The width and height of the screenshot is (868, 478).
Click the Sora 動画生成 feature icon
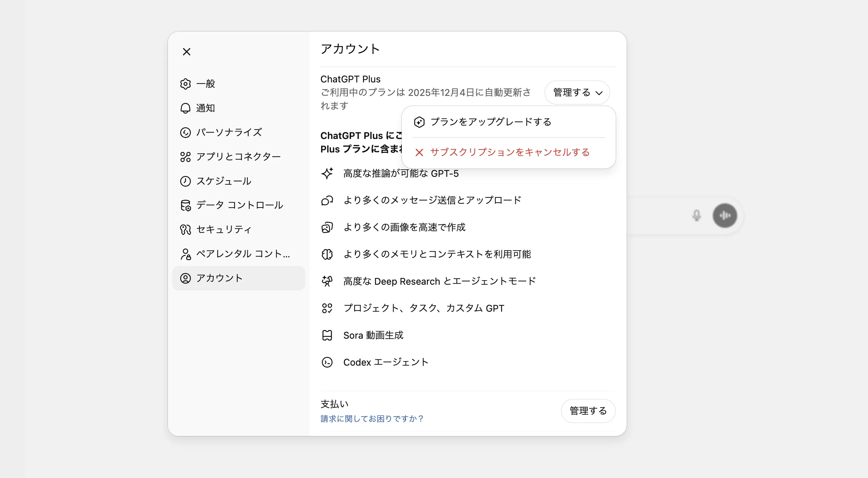click(328, 335)
